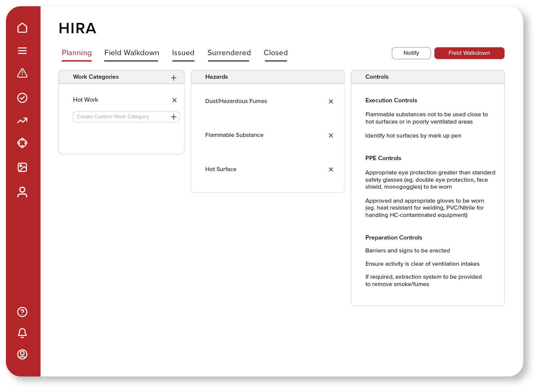Remove the Hot Work category
Image resolution: width=539 pixels, height=392 pixels.
point(174,100)
